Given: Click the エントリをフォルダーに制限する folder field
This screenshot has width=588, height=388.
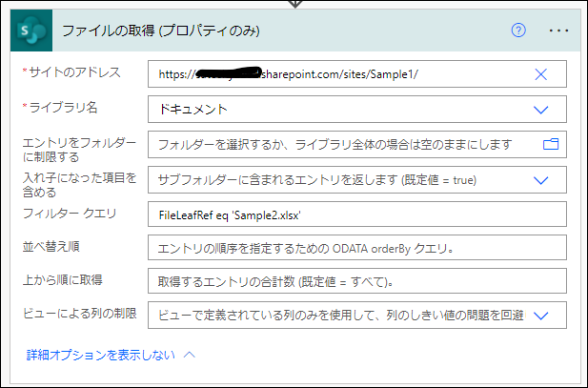Looking at the screenshot, I should 357,145.
